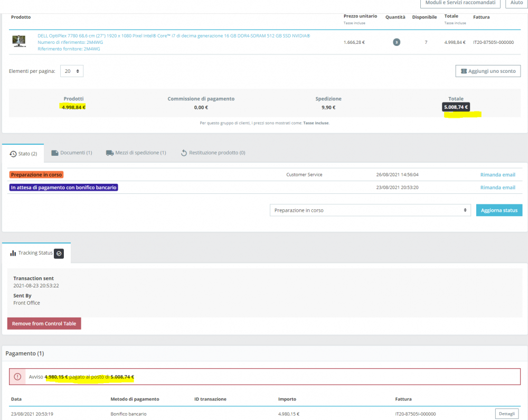Click the Dettagli button in payment row
Screen dimensions: 528x420
507,414
